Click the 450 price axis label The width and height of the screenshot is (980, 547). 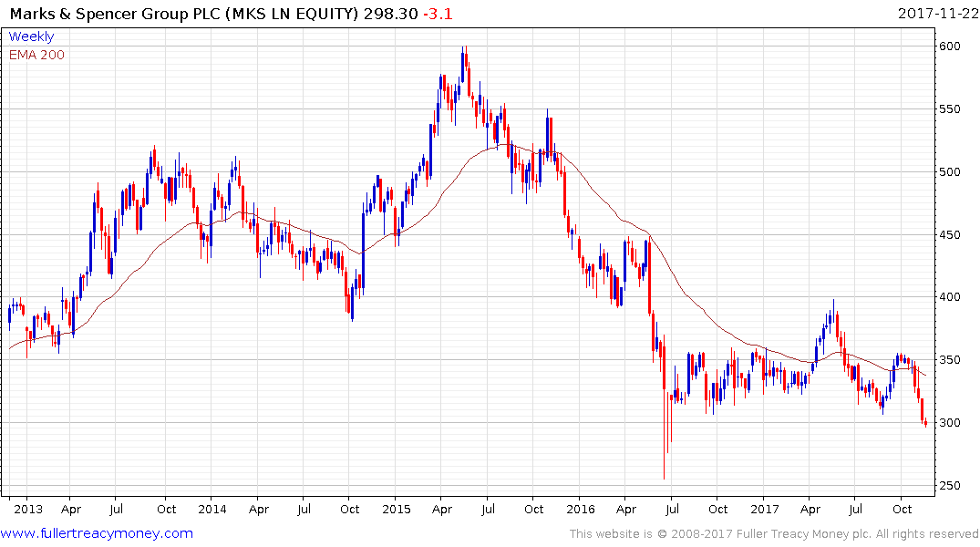point(950,235)
